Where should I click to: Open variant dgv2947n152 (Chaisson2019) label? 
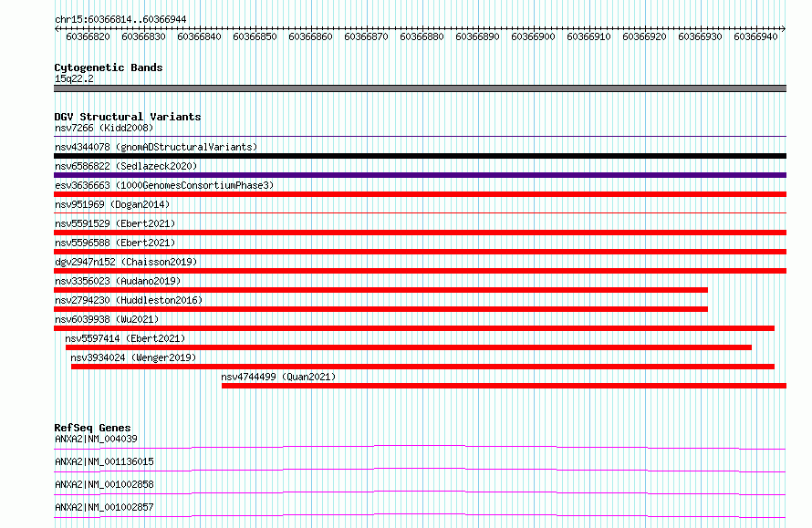click(126, 262)
